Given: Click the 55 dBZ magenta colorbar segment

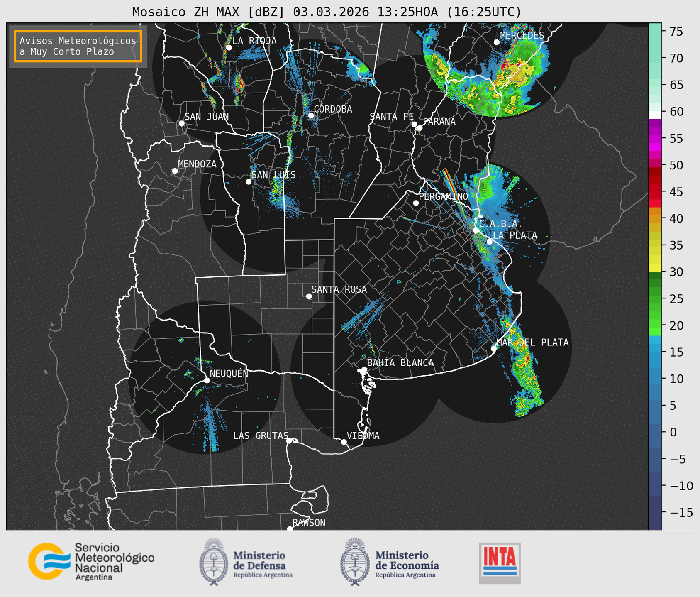Looking at the screenshot, I should point(655,139).
